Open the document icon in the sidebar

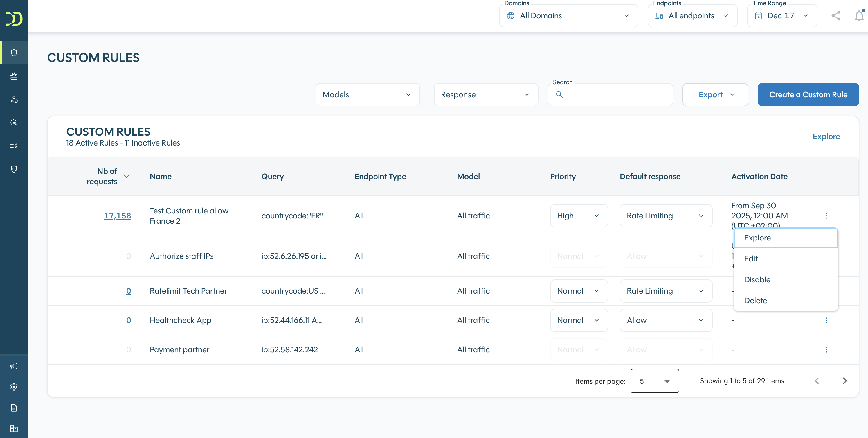(14, 408)
